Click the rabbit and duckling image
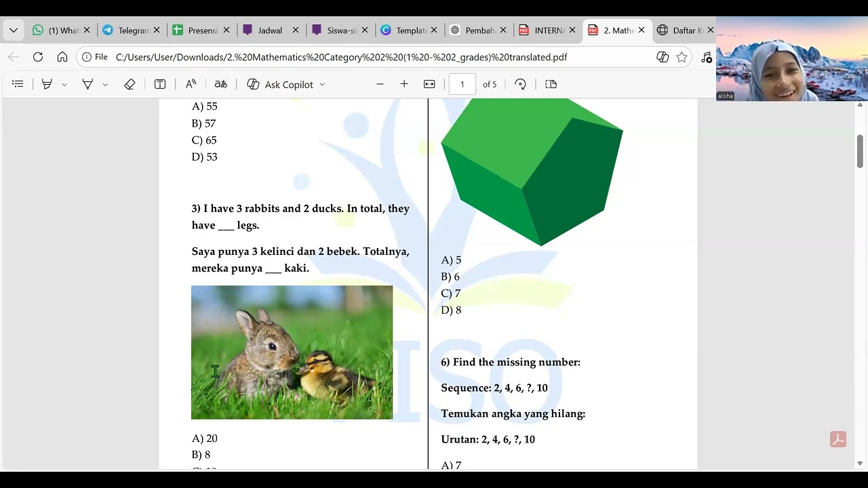 tap(292, 352)
